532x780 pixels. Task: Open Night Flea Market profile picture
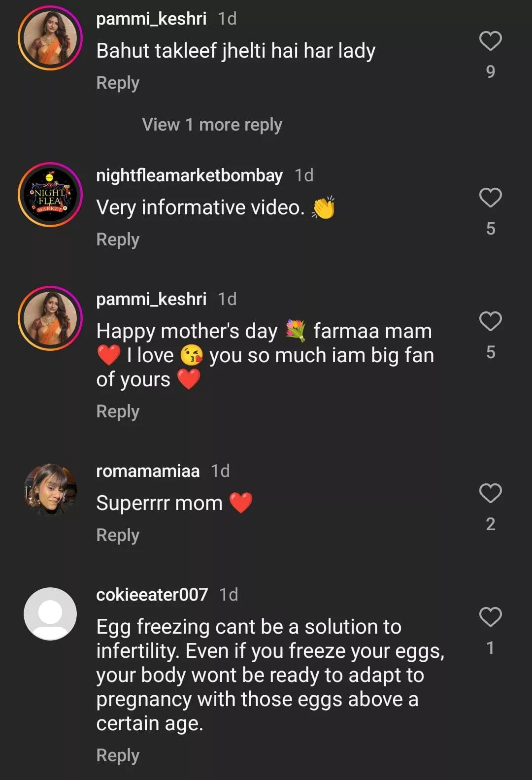click(50, 195)
